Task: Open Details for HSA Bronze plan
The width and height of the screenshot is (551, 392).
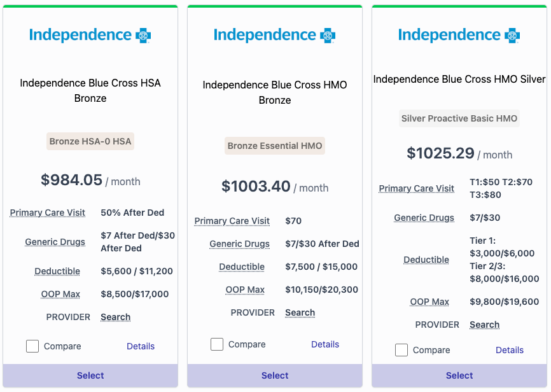Action: 141,346
